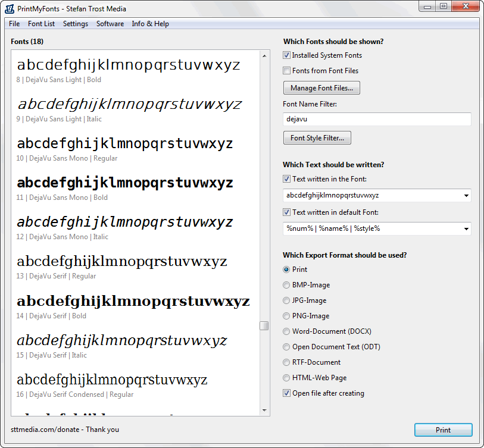Close the PrintMyFonts window
This screenshot has height=448, width=484.
(x=466, y=7)
